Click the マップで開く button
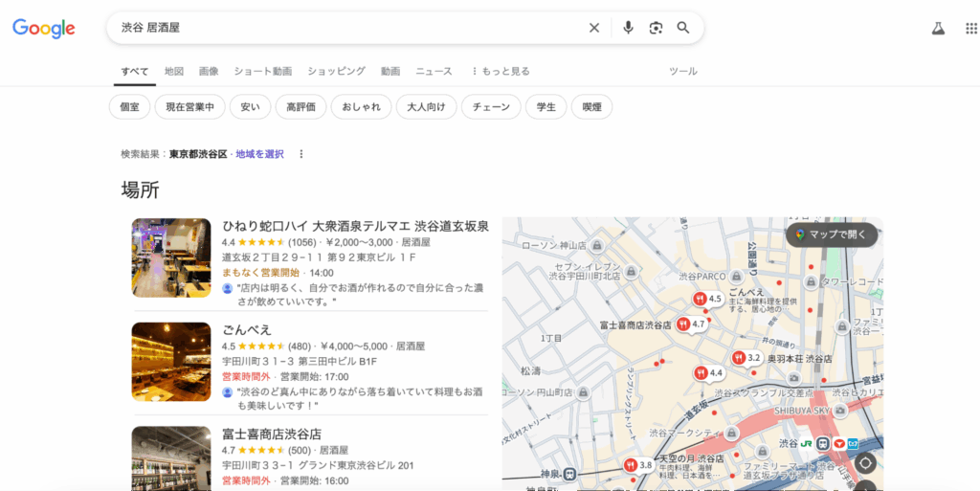This screenshot has height=491, width=980. point(832,234)
